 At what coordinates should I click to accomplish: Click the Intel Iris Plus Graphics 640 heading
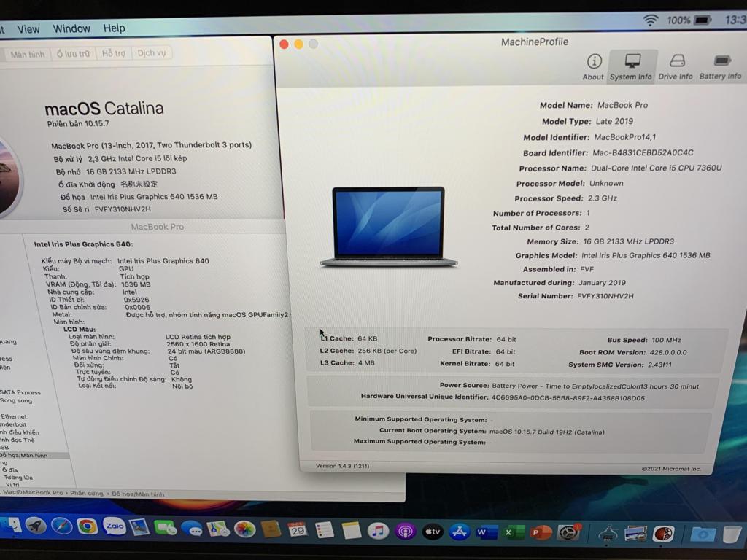pyautogui.click(x=83, y=244)
